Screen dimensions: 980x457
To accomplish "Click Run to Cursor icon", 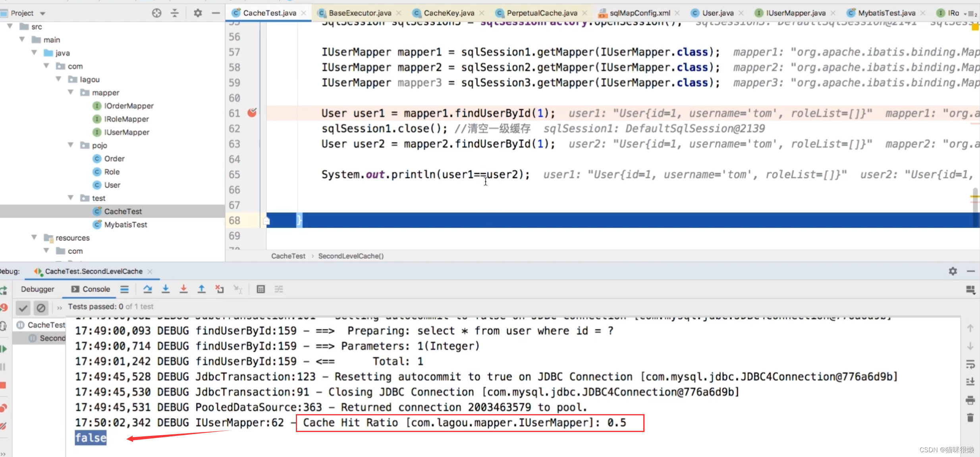I will [x=238, y=289].
